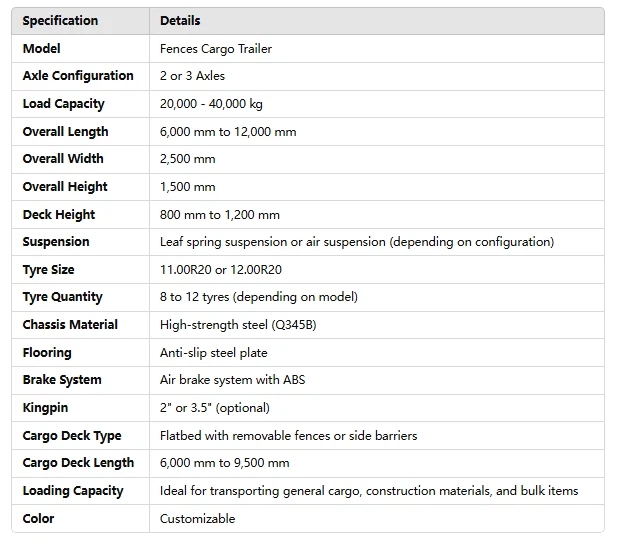The width and height of the screenshot is (619, 546).
Task: Select the Loading Capacity label
Action: click(x=73, y=491)
